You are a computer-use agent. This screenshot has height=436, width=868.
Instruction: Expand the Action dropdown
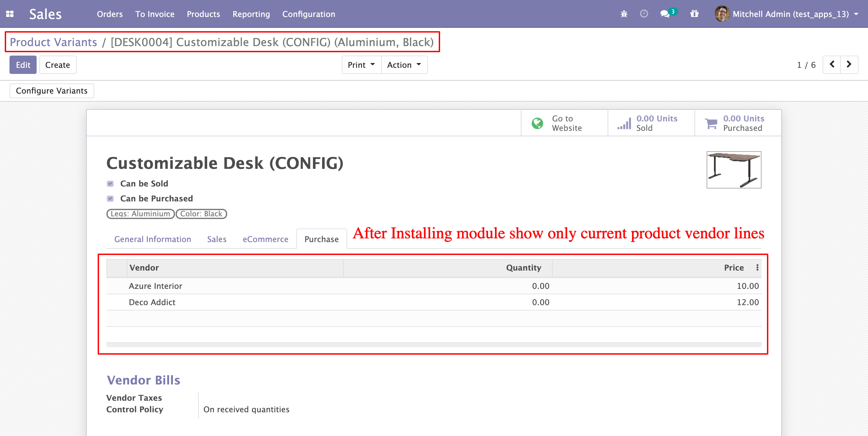[x=404, y=65]
